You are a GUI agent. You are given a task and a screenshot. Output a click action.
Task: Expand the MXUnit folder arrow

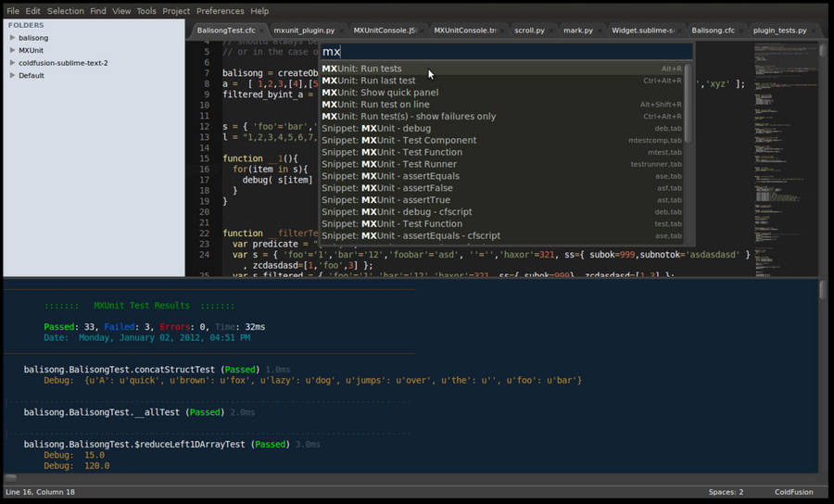pos(12,50)
